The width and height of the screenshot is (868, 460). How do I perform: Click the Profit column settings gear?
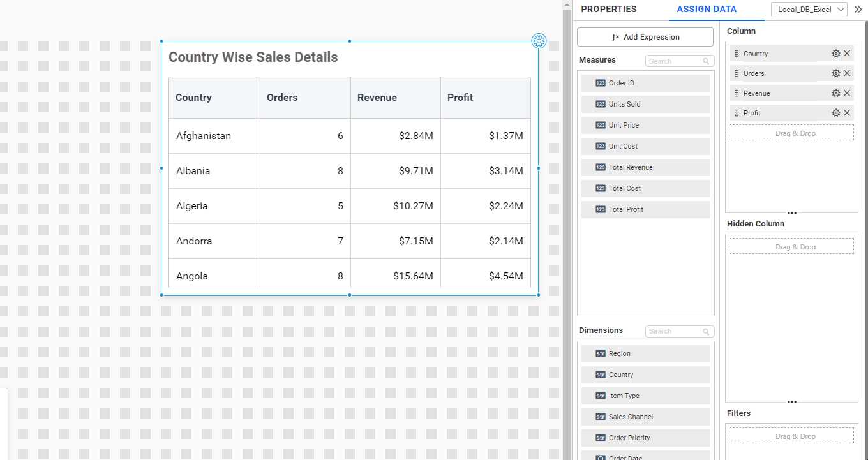835,114
